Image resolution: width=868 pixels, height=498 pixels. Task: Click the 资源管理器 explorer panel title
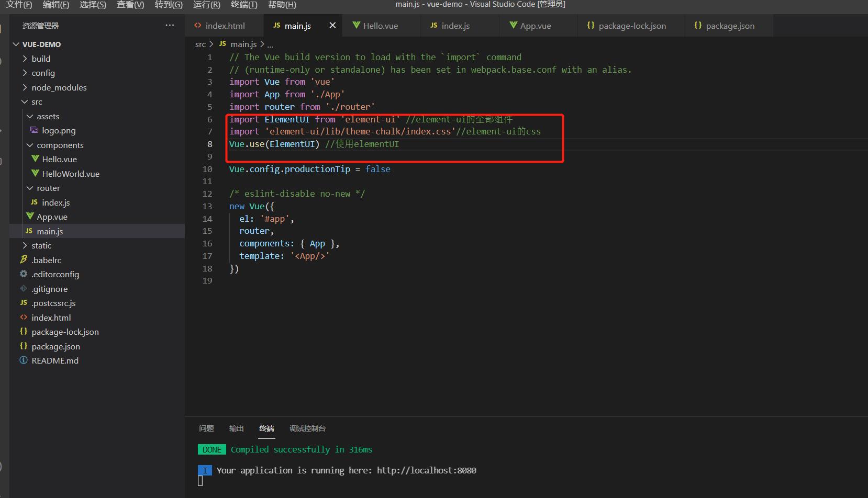coord(40,26)
